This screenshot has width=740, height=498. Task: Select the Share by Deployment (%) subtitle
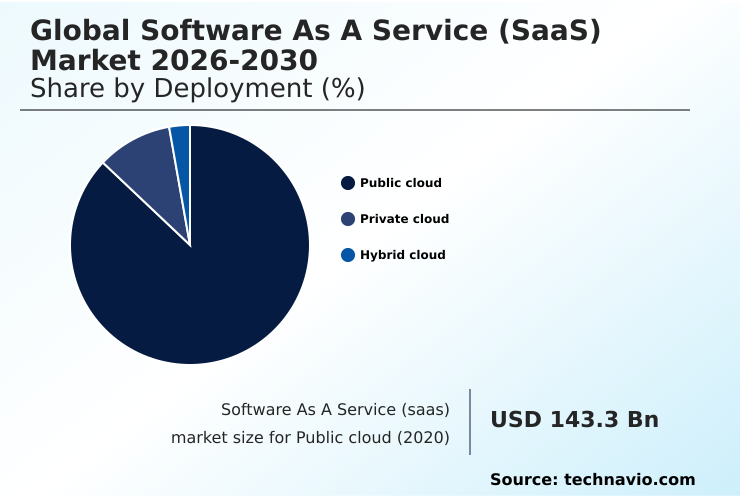[197, 88]
